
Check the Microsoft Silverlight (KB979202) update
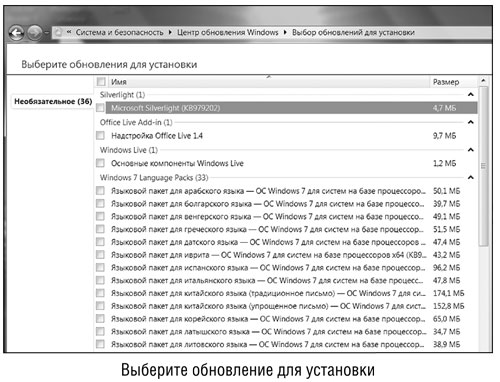coord(100,108)
